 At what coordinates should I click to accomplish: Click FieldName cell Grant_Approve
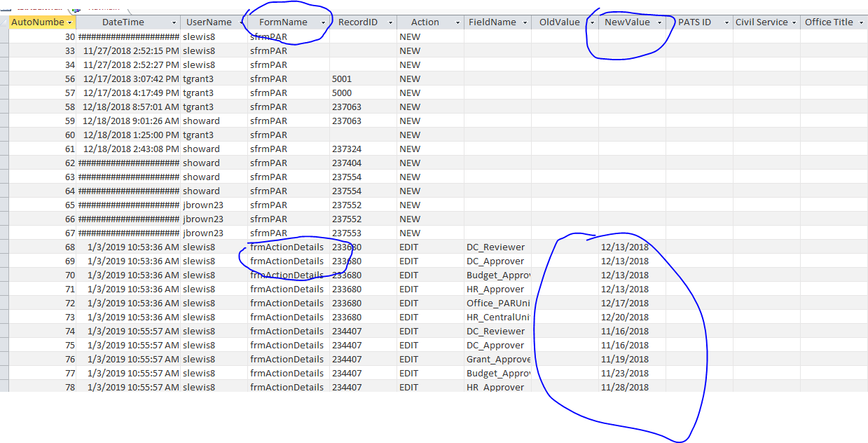[x=497, y=359]
